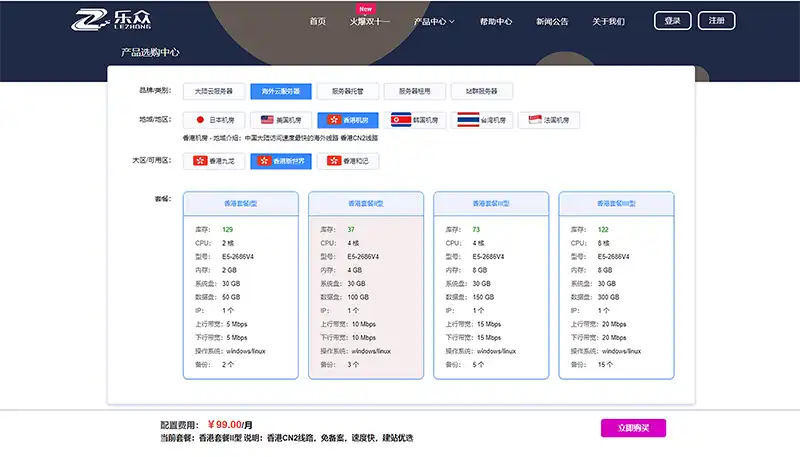Choose the 香港新世界 zone flag option
This screenshot has width=800, height=457.
pos(281,161)
